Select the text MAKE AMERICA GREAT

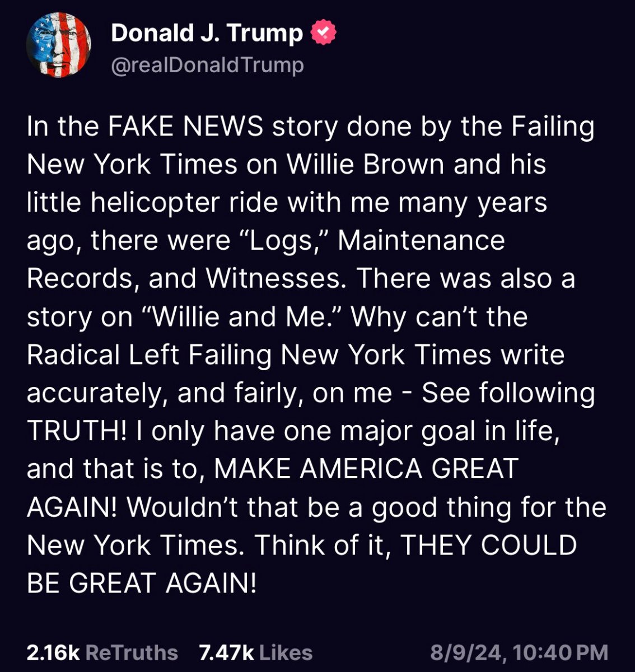click(366, 469)
